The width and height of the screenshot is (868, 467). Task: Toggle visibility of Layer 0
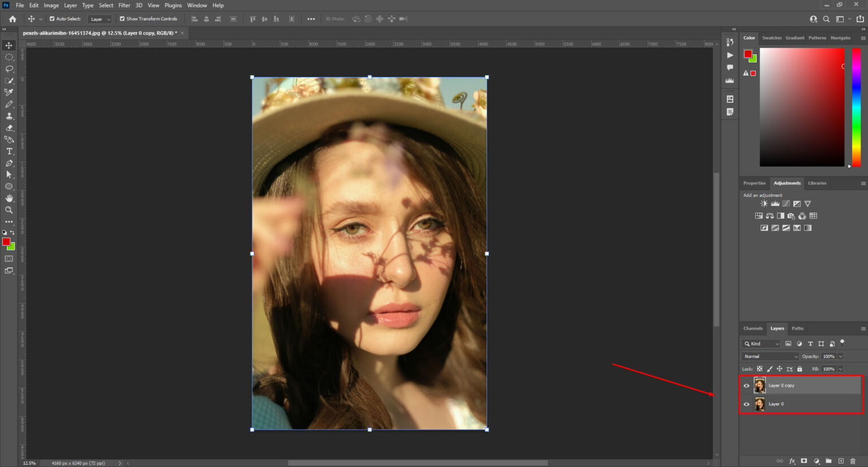pos(747,404)
